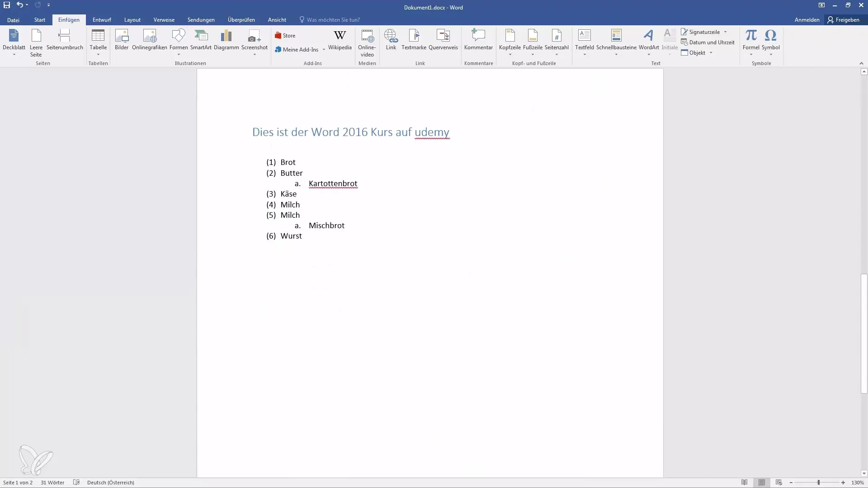
Task: Open Customize Quick Access Toolbar dropdown
Action: coord(48,5)
